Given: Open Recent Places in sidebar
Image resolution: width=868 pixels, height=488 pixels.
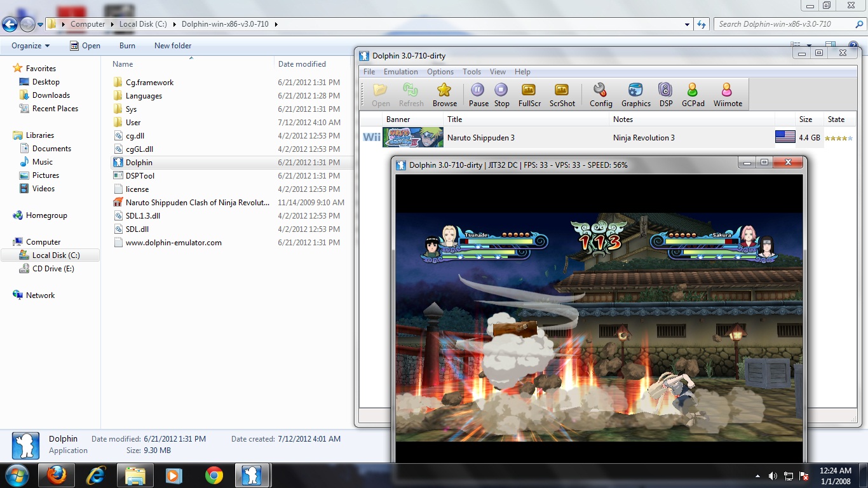Looking at the screenshot, I should click(x=55, y=109).
